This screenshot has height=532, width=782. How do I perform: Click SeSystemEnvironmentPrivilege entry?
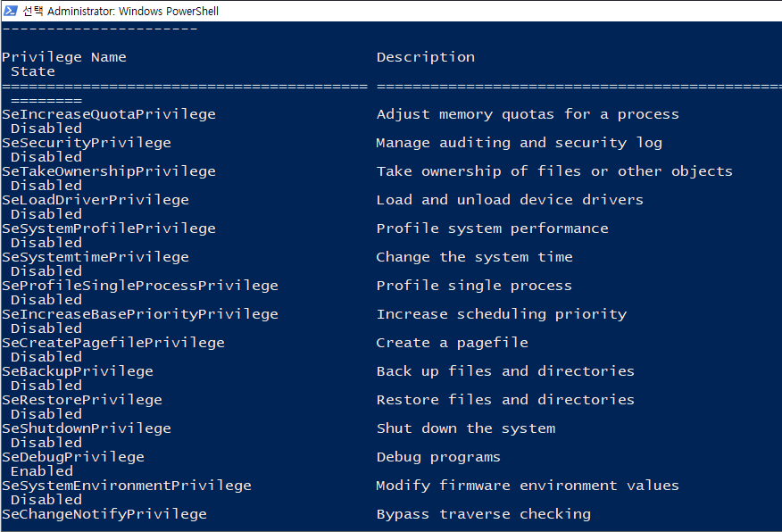pyautogui.click(x=126, y=486)
